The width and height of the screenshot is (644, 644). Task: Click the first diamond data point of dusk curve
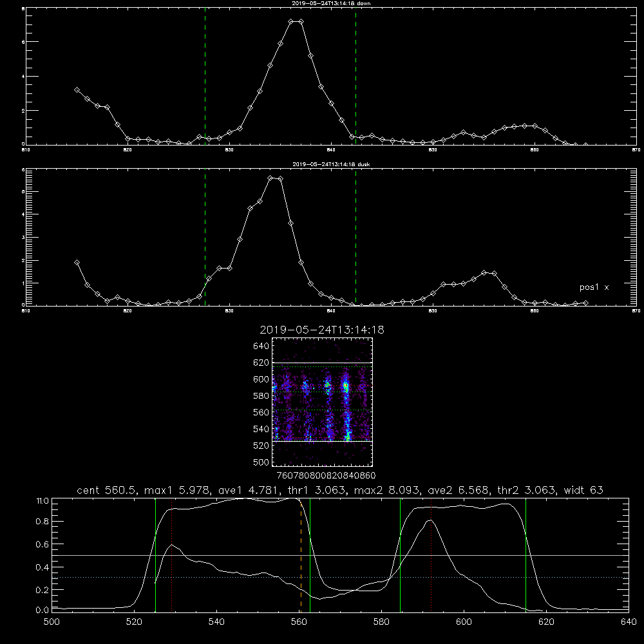pyautogui.click(x=77, y=262)
